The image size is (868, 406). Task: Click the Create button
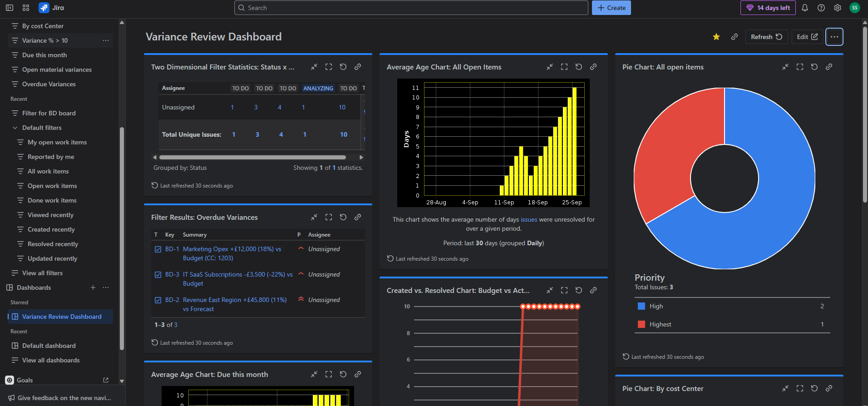[x=612, y=8]
